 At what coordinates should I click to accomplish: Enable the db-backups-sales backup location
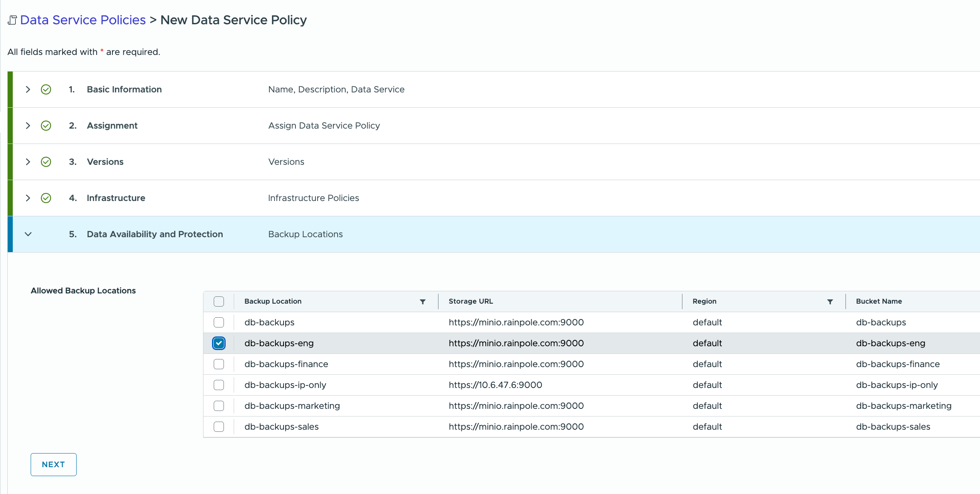(219, 427)
